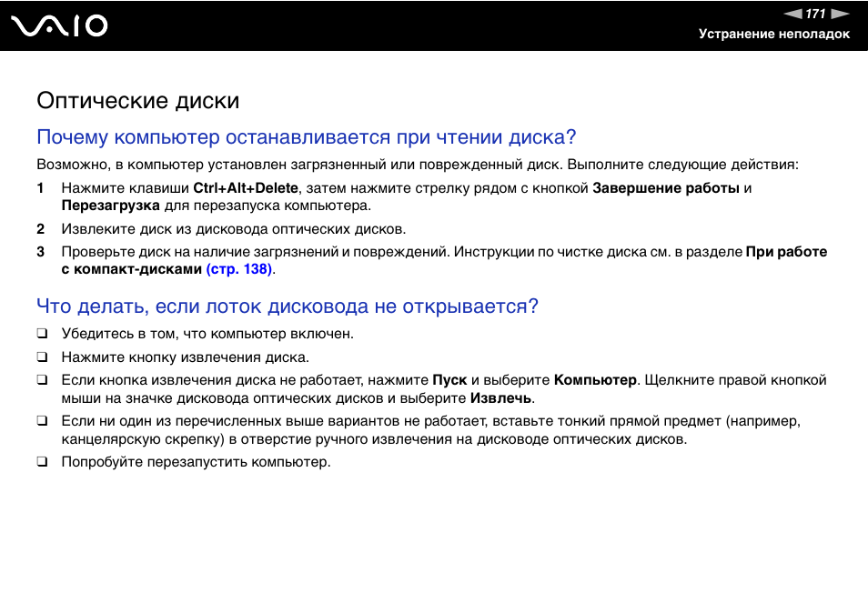Screen dimensions: 868x613
Task: Tick the box beside Если ни один из перечисленных
Action: pyautogui.click(x=42, y=421)
